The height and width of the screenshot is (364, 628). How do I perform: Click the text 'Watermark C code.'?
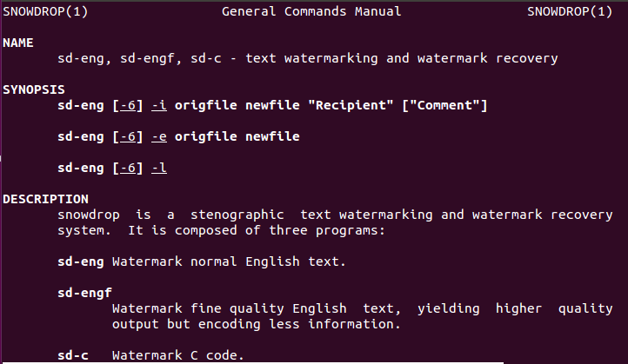click(x=177, y=355)
